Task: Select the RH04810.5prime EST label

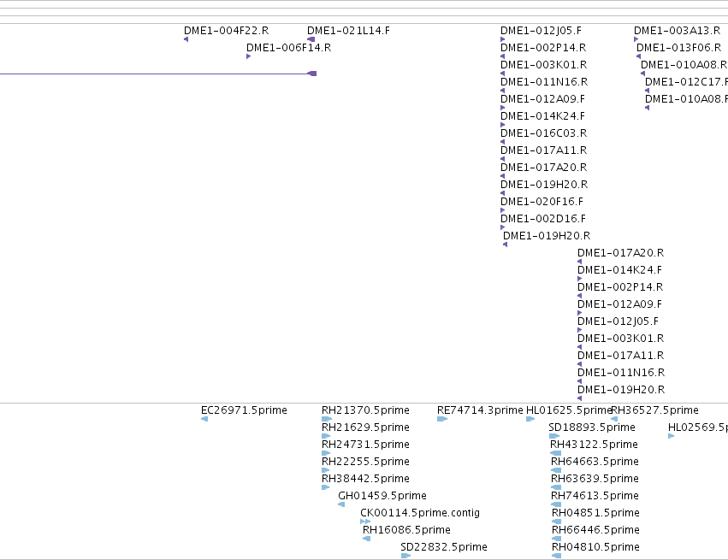Action: click(x=595, y=547)
